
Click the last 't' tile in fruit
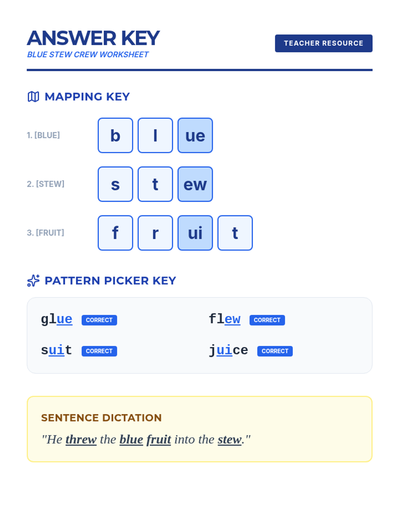pyautogui.click(x=235, y=233)
